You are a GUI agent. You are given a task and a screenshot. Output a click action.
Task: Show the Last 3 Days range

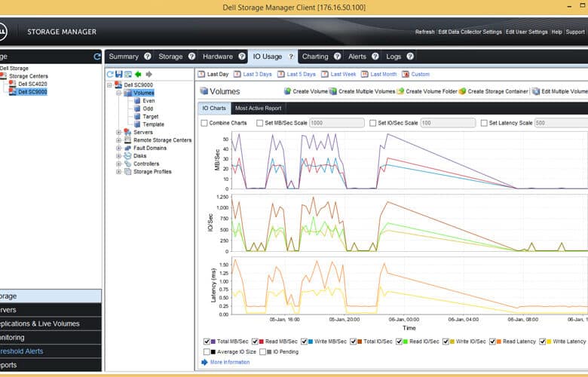(257, 75)
